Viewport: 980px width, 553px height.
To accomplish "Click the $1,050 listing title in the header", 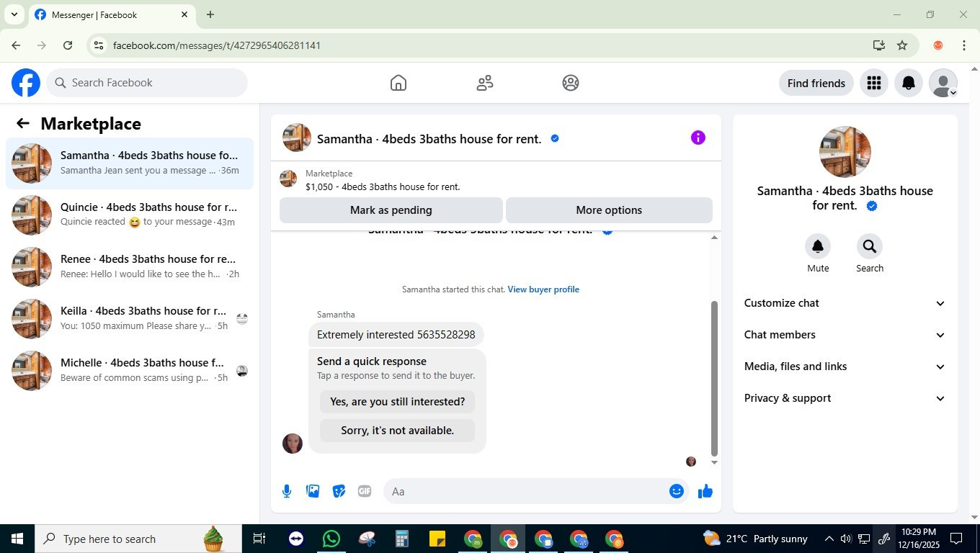I will tap(383, 186).
